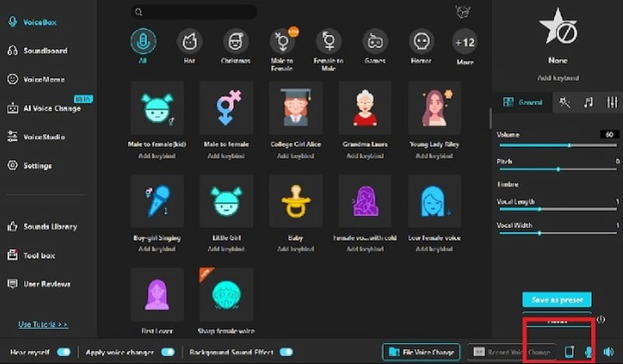
Task: Disable the Apply voice changer switch
Action: coord(167,352)
